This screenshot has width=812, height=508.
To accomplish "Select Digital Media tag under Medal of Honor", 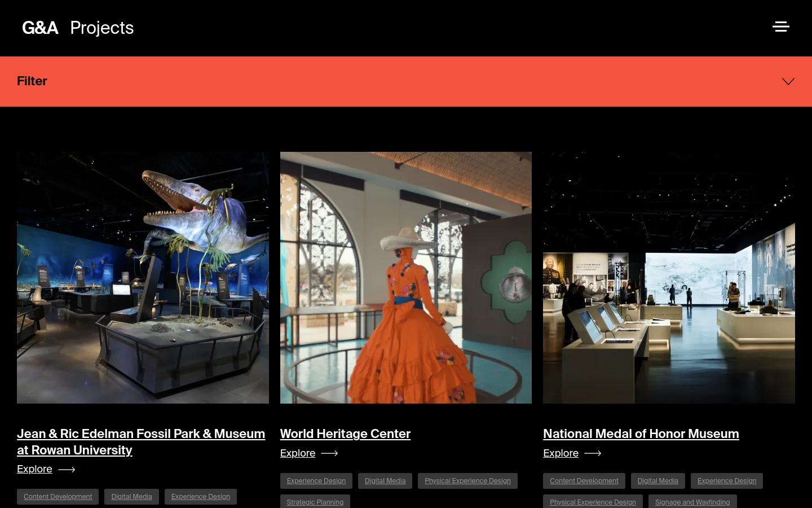I will [658, 481].
